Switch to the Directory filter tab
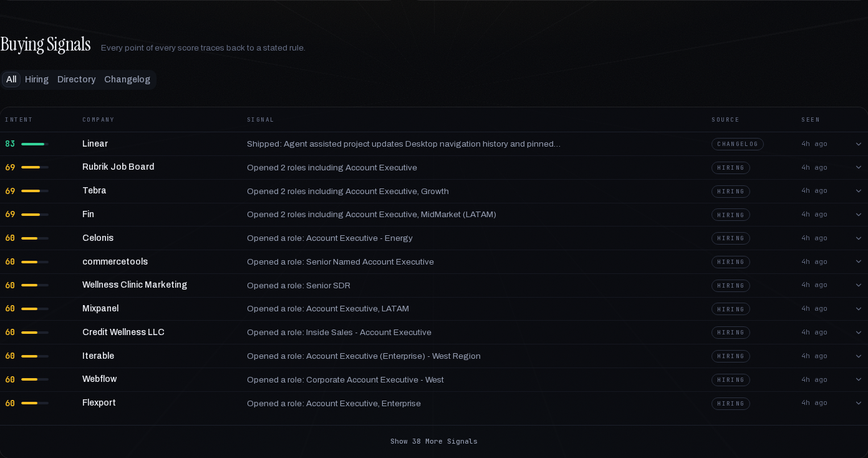Viewport: 868px width, 458px height. [x=76, y=79]
